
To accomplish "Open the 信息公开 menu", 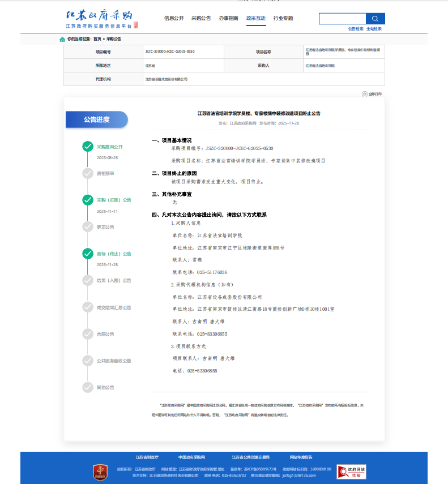I will point(174,19).
